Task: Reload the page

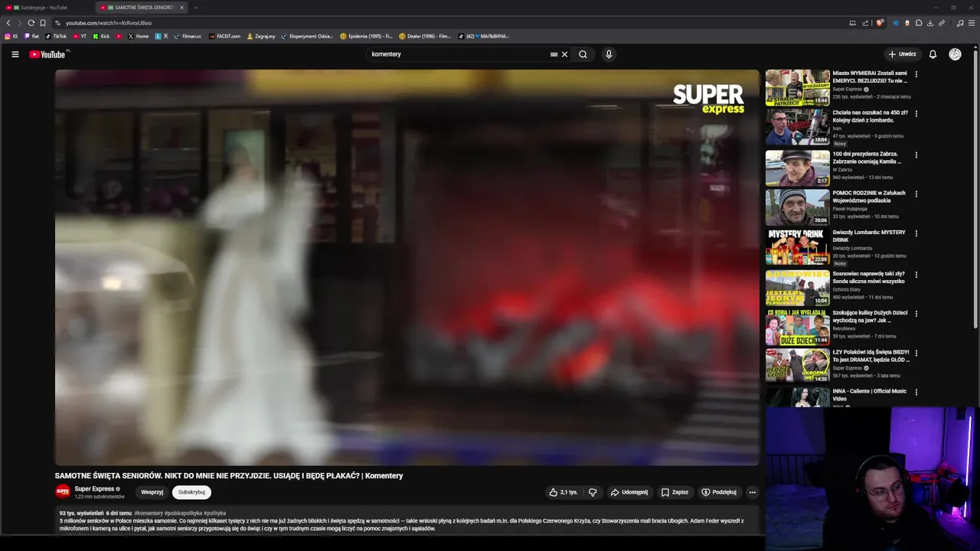Action: click(31, 23)
